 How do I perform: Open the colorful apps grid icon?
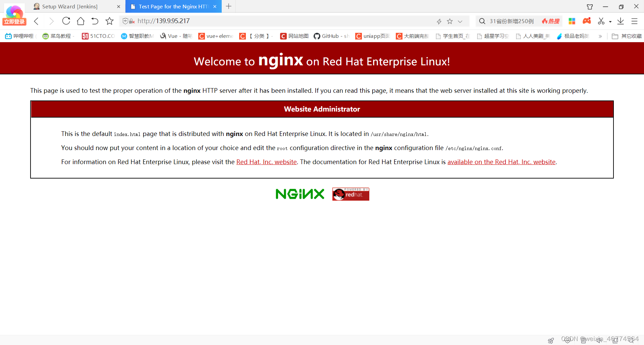pos(572,21)
